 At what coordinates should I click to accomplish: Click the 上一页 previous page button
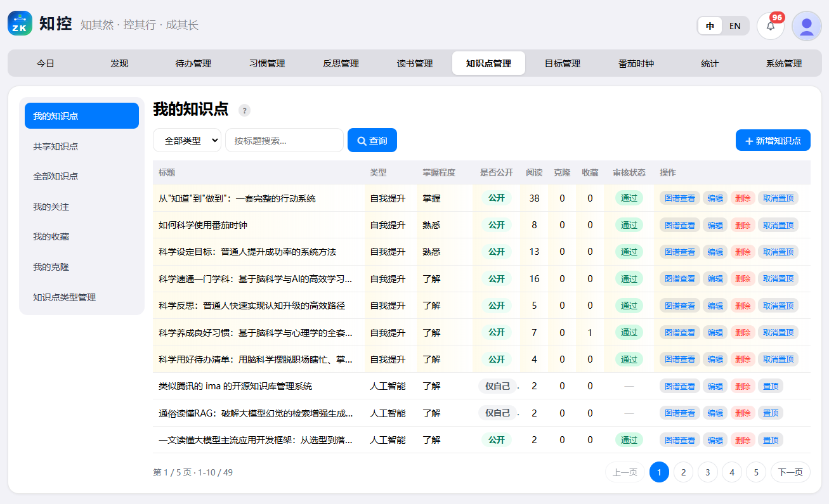[625, 472]
